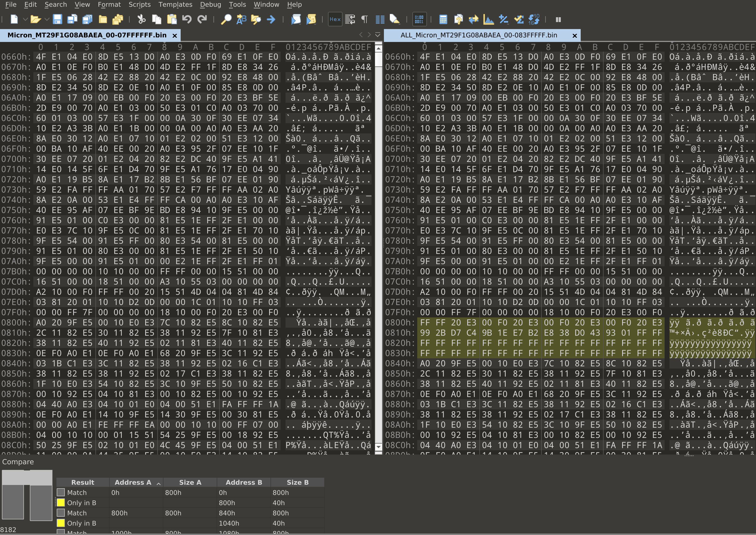Open the tab list dropdown arrow
The width and height of the screenshot is (756, 535).
(378, 35)
